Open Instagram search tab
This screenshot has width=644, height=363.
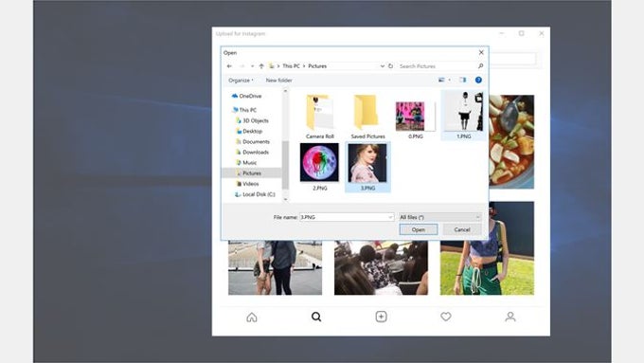tap(316, 317)
